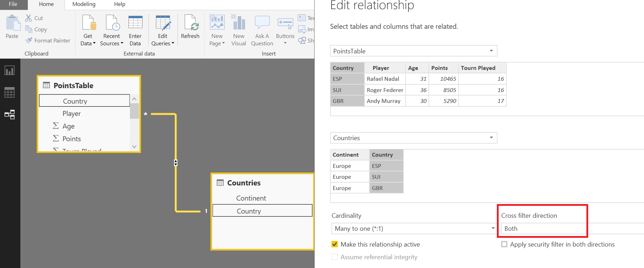Select the Country column header in Countries preview
The height and width of the screenshot is (268, 644).
click(x=386, y=155)
